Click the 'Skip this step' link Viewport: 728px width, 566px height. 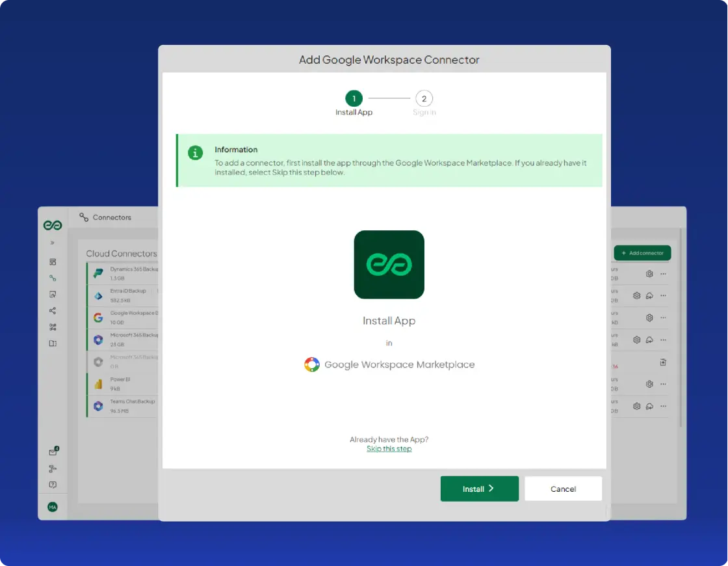pyautogui.click(x=389, y=448)
